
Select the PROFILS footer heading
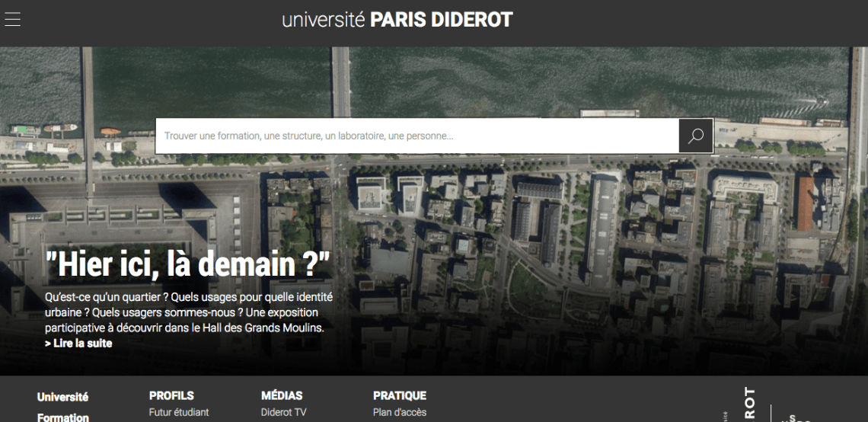click(171, 396)
